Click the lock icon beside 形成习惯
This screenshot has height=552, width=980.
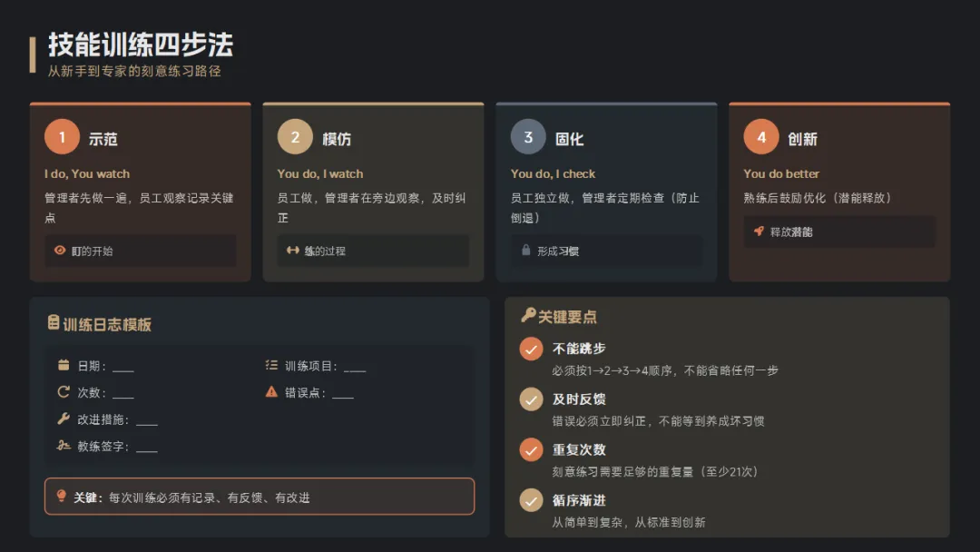tap(525, 250)
